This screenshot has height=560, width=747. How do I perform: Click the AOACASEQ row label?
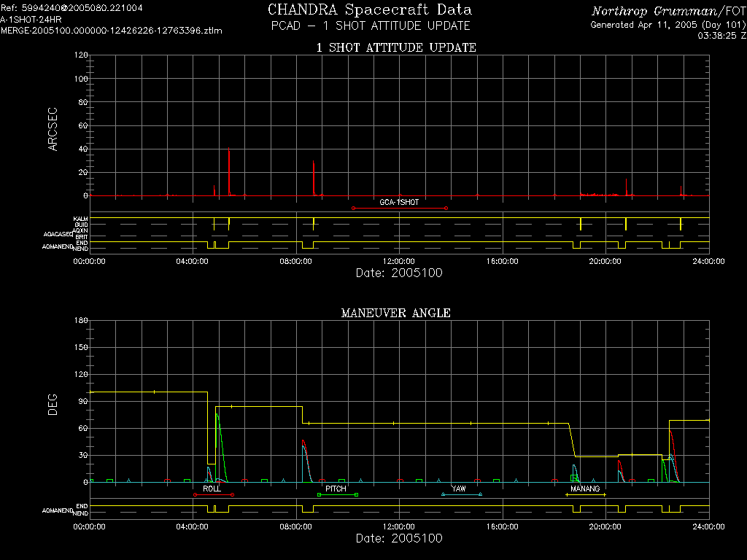58,234
